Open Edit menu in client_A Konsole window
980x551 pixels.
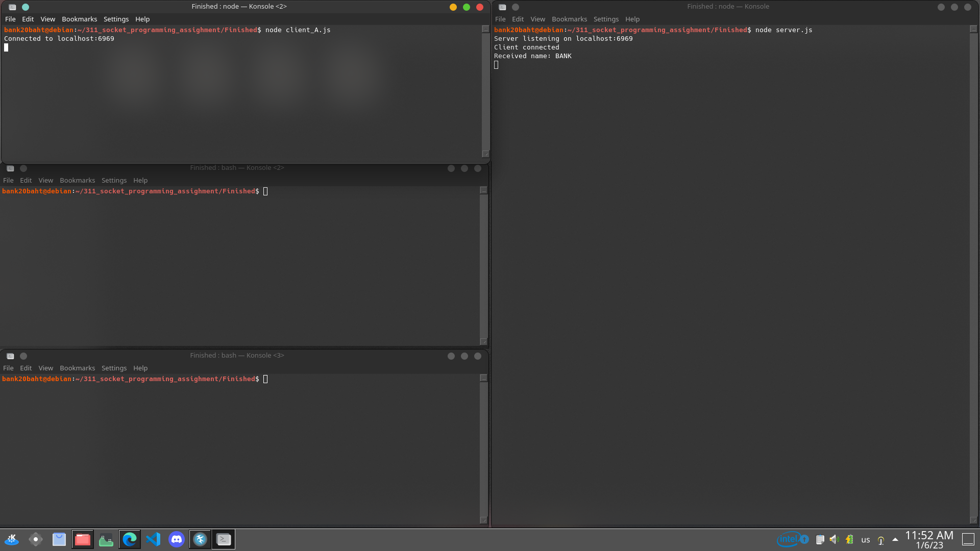pos(28,19)
